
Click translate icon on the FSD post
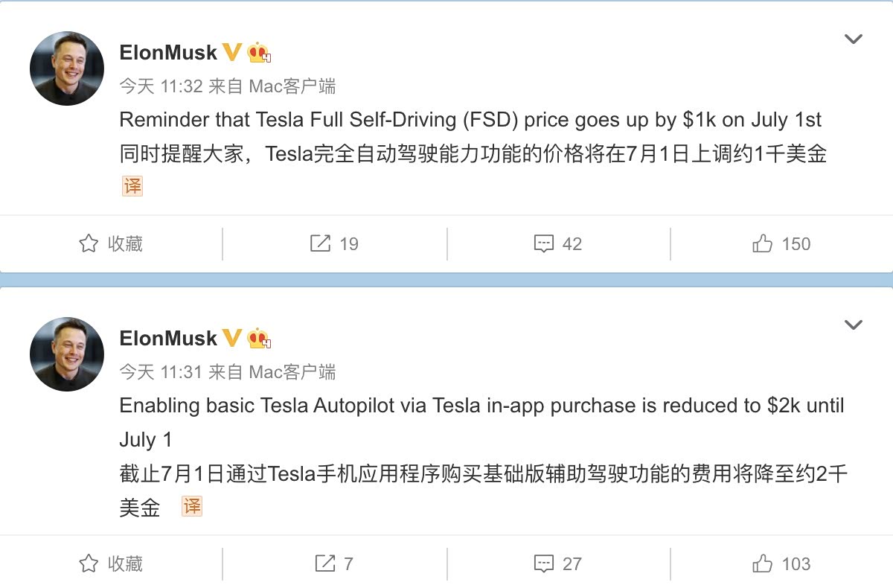click(x=132, y=186)
